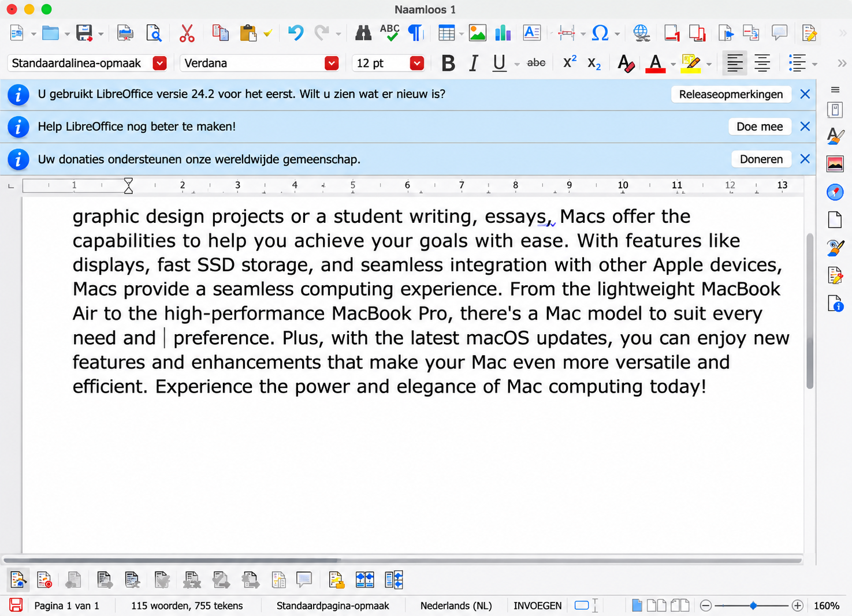The width and height of the screenshot is (852, 616).
Task: Open the font color dropdown arrow
Action: tap(673, 64)
